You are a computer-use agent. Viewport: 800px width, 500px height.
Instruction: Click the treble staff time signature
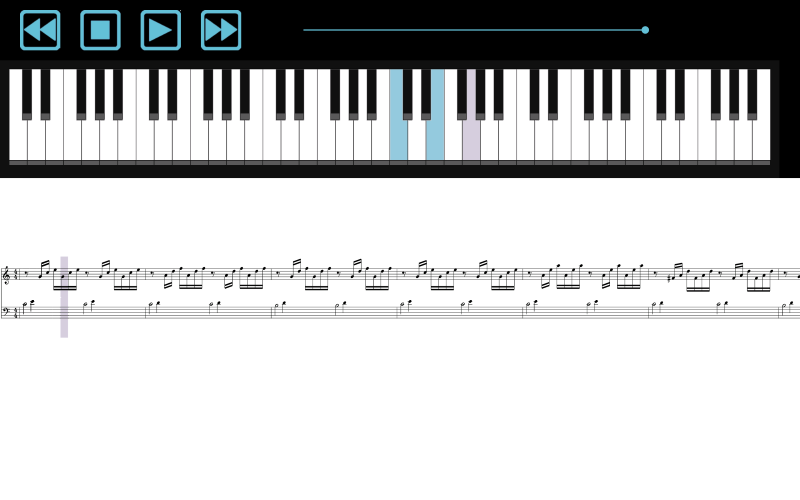[x=15, y=275]
